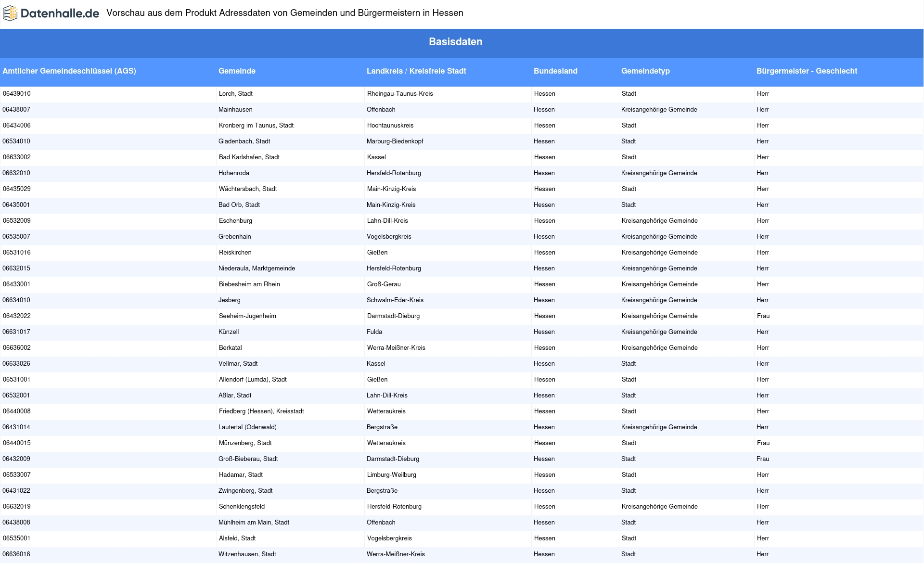Click the Hochtaunuskreis district cell
The height and width of the screenshot is (563, 924).
pos(390,126)
